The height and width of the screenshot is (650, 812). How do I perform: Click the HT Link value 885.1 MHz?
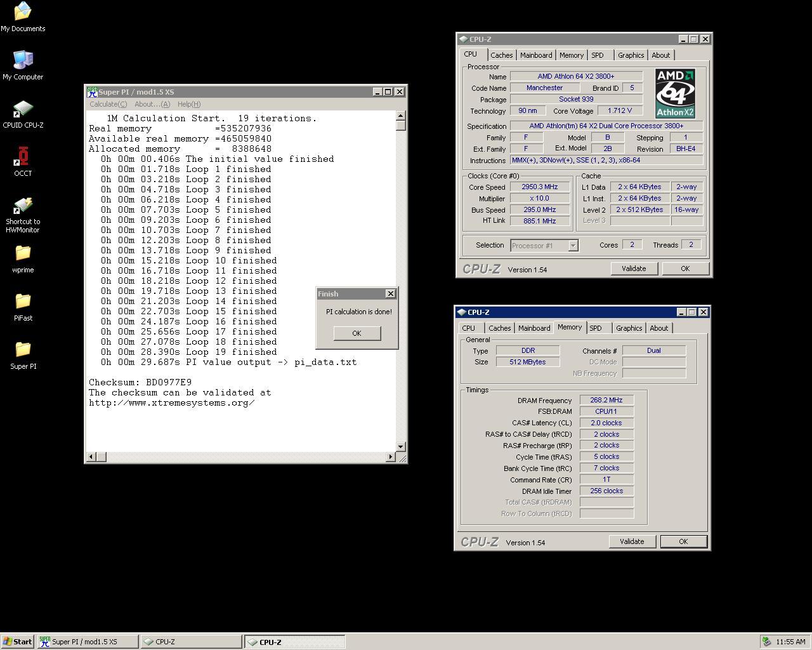[x=540, y=221]
